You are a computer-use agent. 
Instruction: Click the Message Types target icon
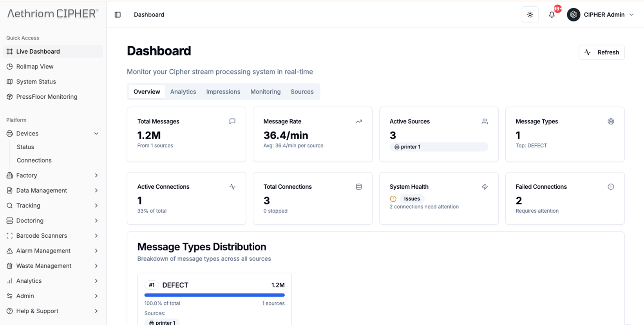(611, 121)
